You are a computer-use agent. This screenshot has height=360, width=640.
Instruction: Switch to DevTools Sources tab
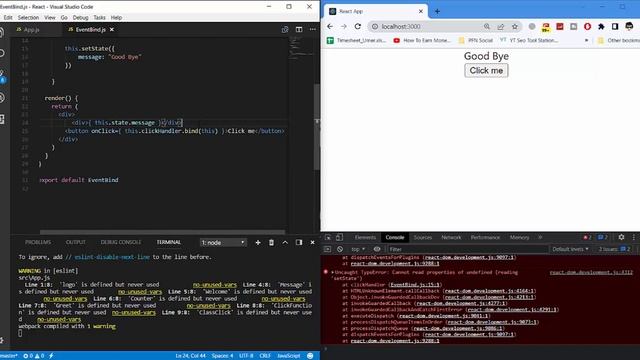[423, 237]
